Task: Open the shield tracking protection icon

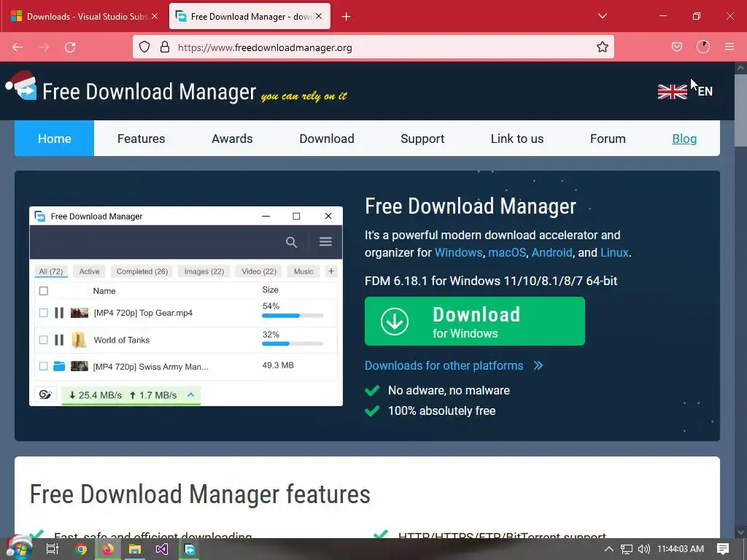Action: click(x=144, y=47)
